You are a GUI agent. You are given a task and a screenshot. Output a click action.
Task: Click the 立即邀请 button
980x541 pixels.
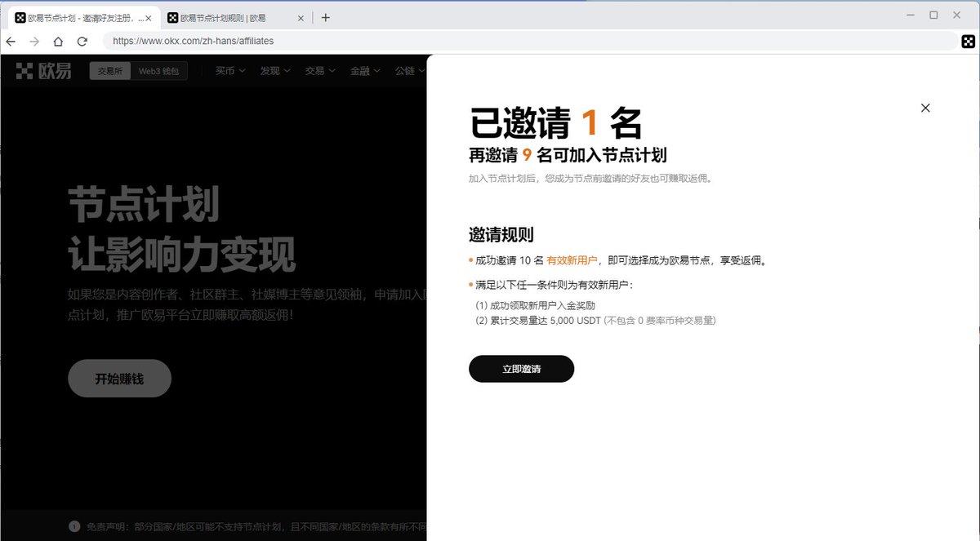[x=520, y=369]
